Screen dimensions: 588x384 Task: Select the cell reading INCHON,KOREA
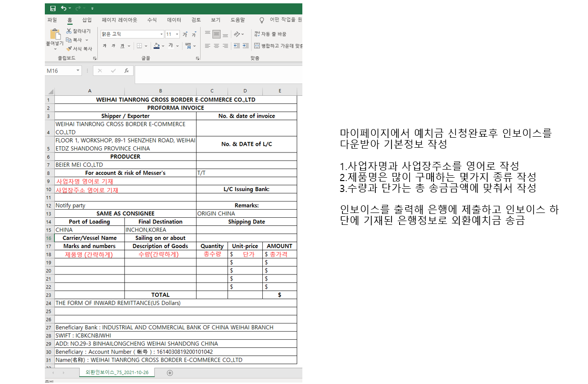click(160, 230)
